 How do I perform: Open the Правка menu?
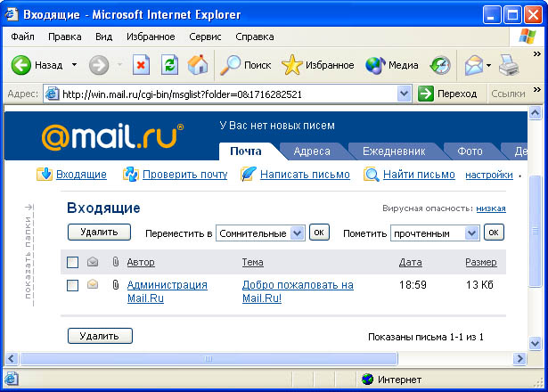coord(65,37)
